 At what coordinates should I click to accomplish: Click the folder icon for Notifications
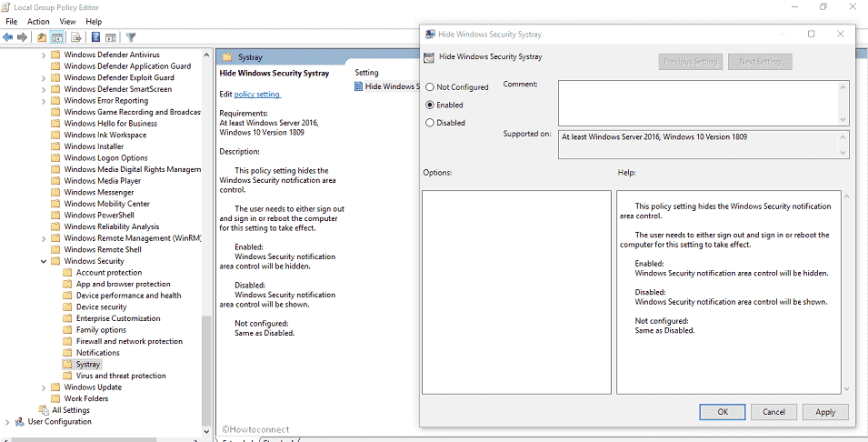(x=67, y=353)
